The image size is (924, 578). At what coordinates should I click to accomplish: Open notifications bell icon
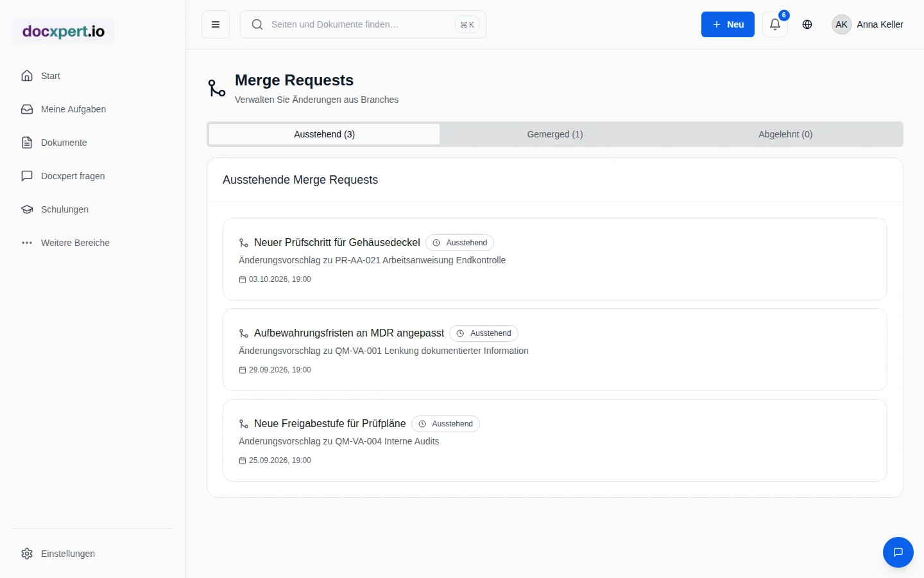click(x=775, y=24)
